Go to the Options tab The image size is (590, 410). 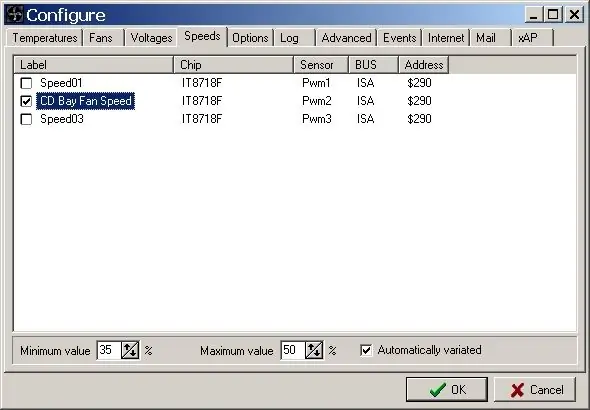click(x=250, y=38)
